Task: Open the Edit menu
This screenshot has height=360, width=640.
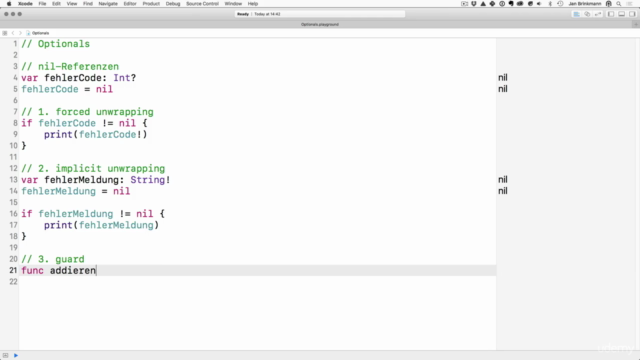Action: pos(56,4)
